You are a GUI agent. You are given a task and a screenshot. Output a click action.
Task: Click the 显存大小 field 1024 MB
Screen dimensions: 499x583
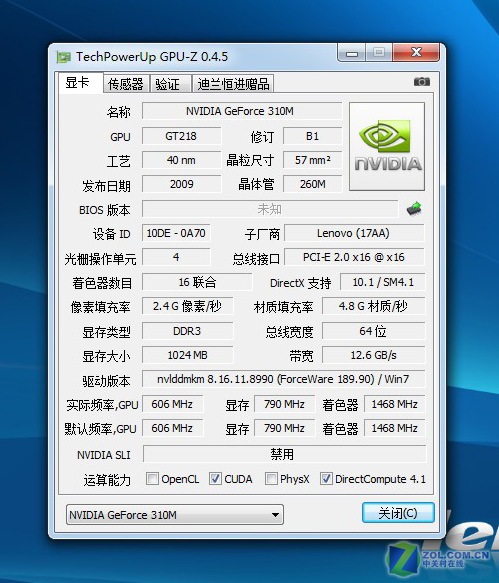point(187,355)
